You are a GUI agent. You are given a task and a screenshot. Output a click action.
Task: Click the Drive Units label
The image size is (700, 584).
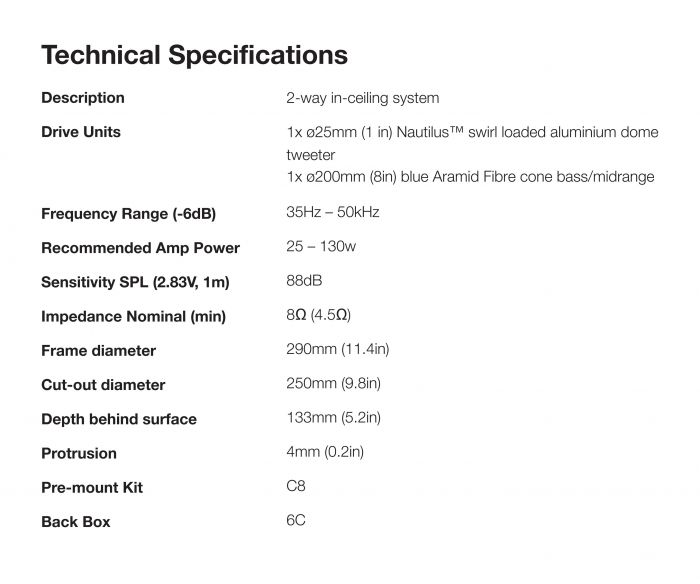click(81, 132)
